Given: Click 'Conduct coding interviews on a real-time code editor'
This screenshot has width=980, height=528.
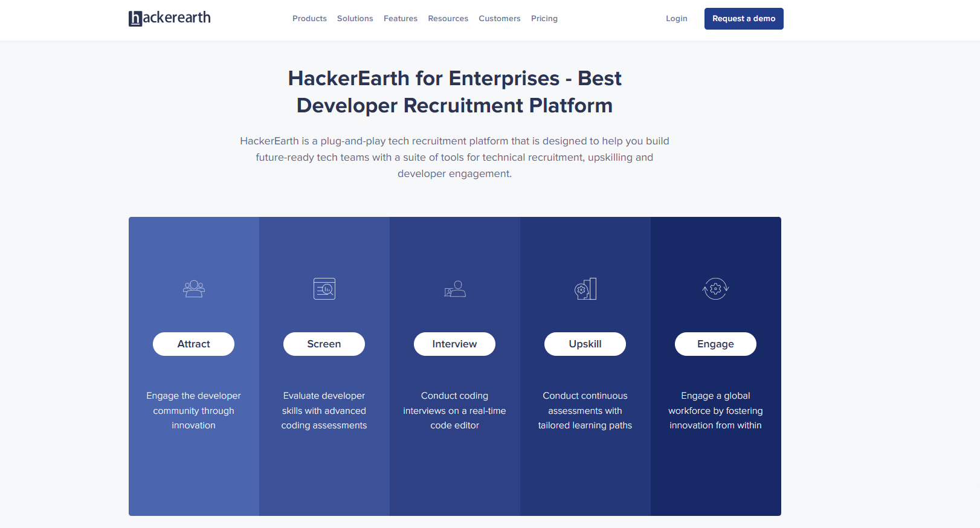Looking at the screenshot, I should pos(454,411).
